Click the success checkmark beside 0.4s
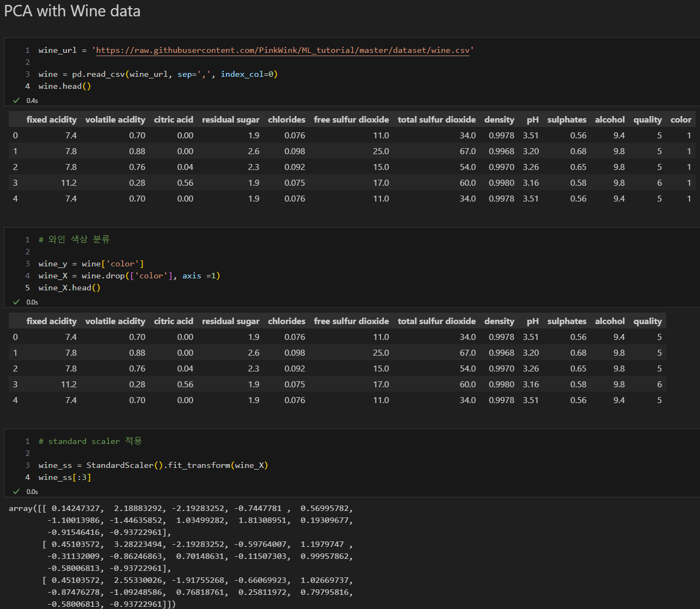Image resolution: width=700 pixels, height=609 pixels. [16, 100]
